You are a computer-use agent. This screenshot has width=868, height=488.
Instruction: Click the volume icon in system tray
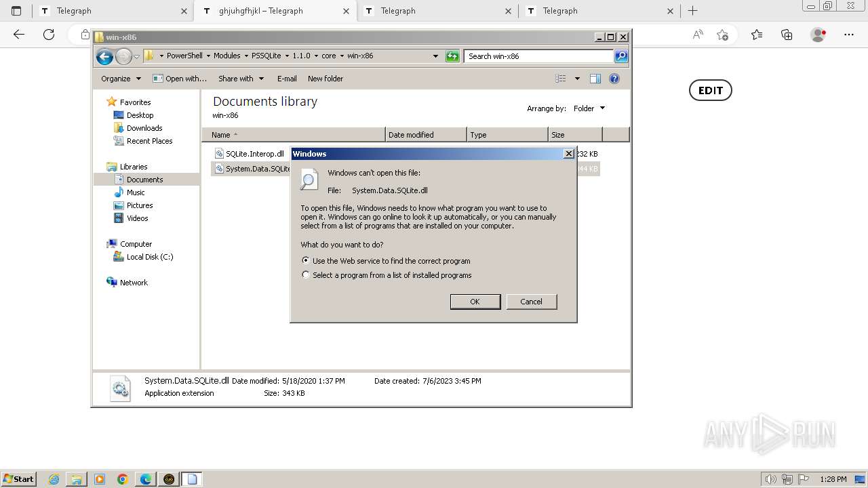(770, 479)
